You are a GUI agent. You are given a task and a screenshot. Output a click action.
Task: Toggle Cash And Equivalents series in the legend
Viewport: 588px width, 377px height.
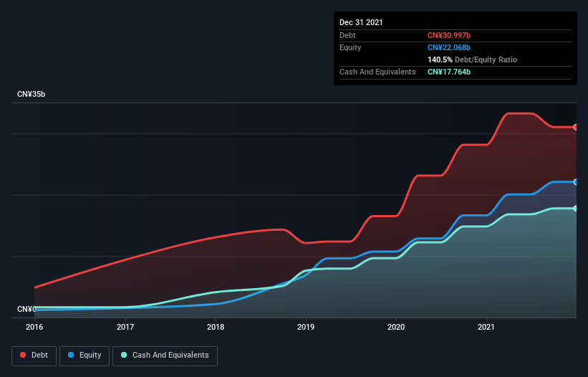pyautogui.click(x=165, y=355)
